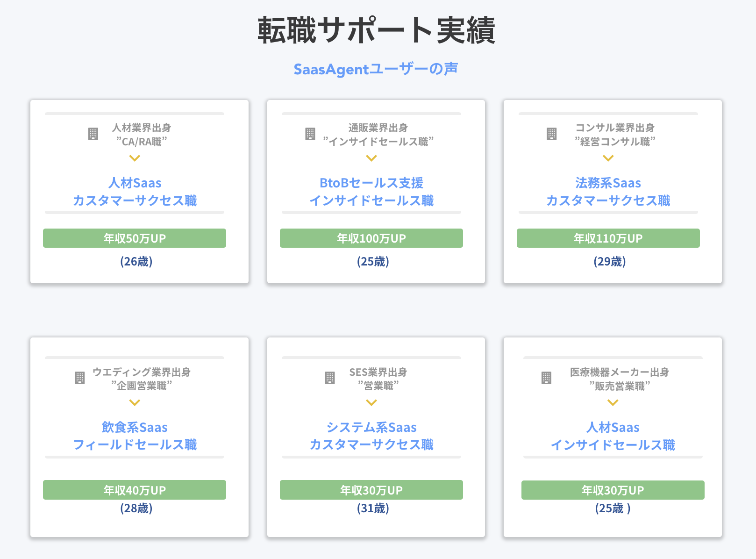The image size is (756, 559).
Task: Click building icon beside 人材業界出身
Action: click(93, 134)
